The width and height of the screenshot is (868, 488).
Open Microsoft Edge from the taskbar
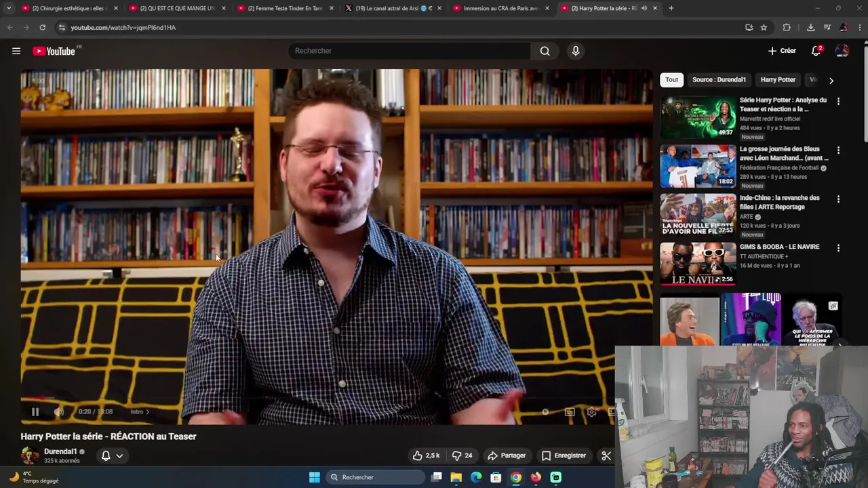click(x=476, y=477)
